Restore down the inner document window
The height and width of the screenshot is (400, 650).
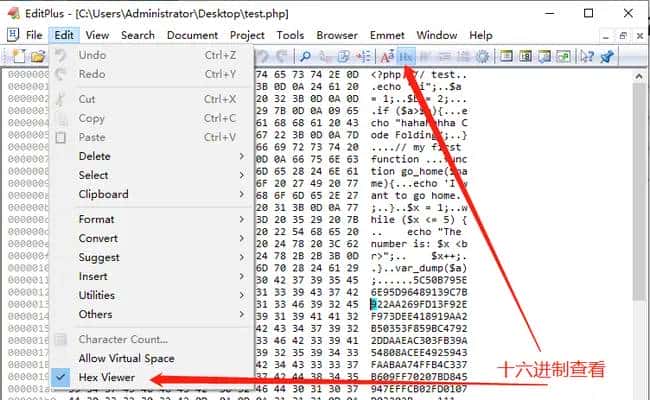point(623,36)
